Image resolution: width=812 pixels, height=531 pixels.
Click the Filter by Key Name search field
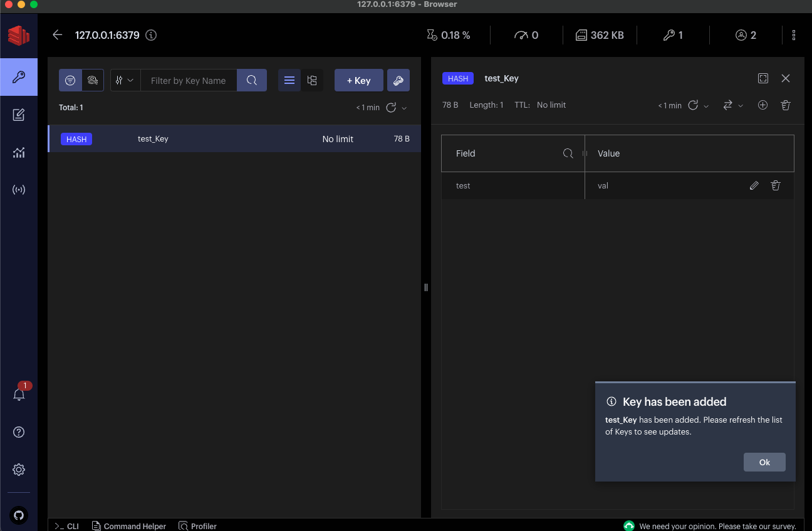click(x=189, y=80)
